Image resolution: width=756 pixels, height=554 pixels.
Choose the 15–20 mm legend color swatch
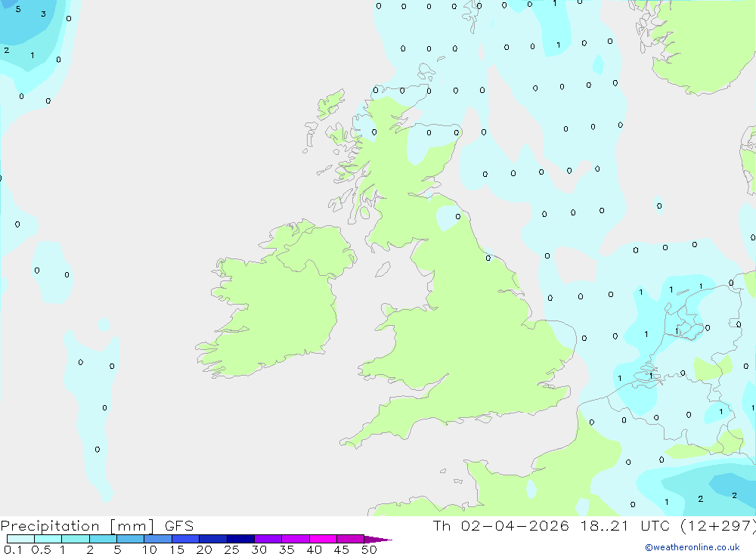point(186,539)
